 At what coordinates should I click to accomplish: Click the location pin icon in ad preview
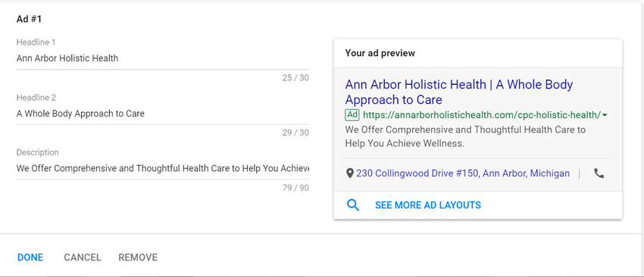tap(349, 173)
